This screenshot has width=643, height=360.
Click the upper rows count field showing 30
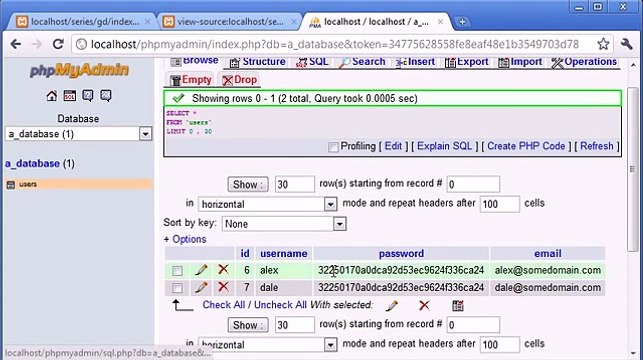coord(294,185)
